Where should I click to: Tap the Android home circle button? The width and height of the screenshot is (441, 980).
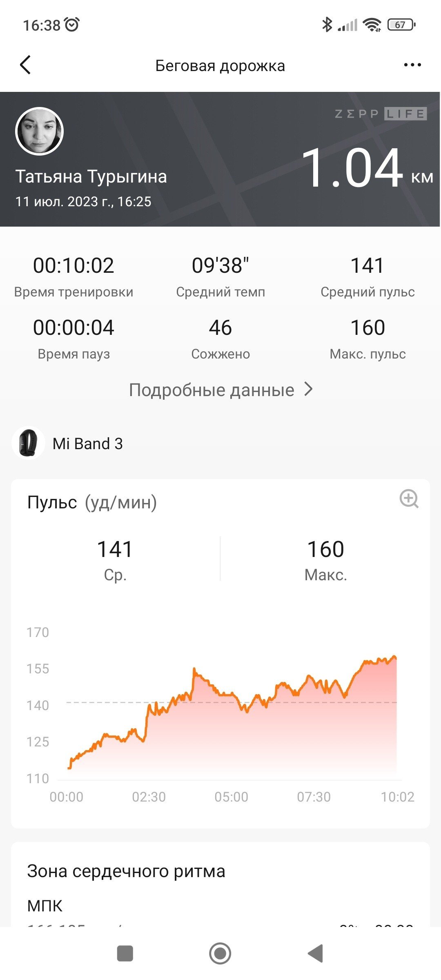(220, 953)
